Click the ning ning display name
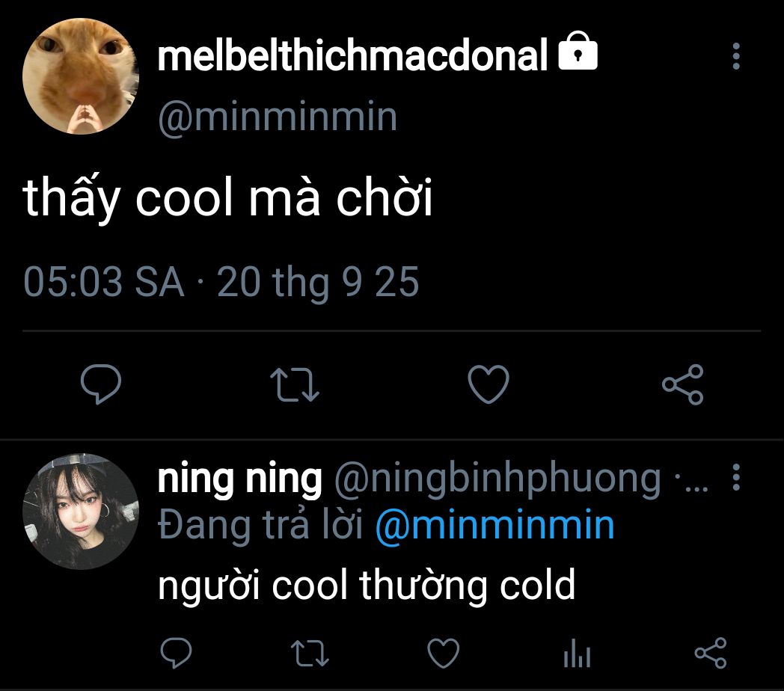 239,479
